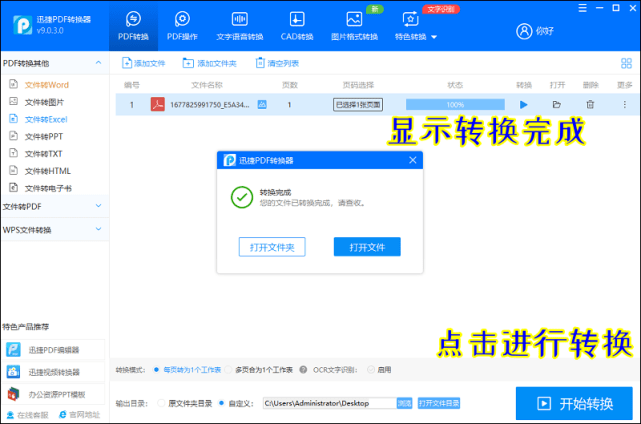The width and height of the screenshot is (641, 424).
Task: Select 文件转Word in sidebar
Action: (x=47, y=85)
